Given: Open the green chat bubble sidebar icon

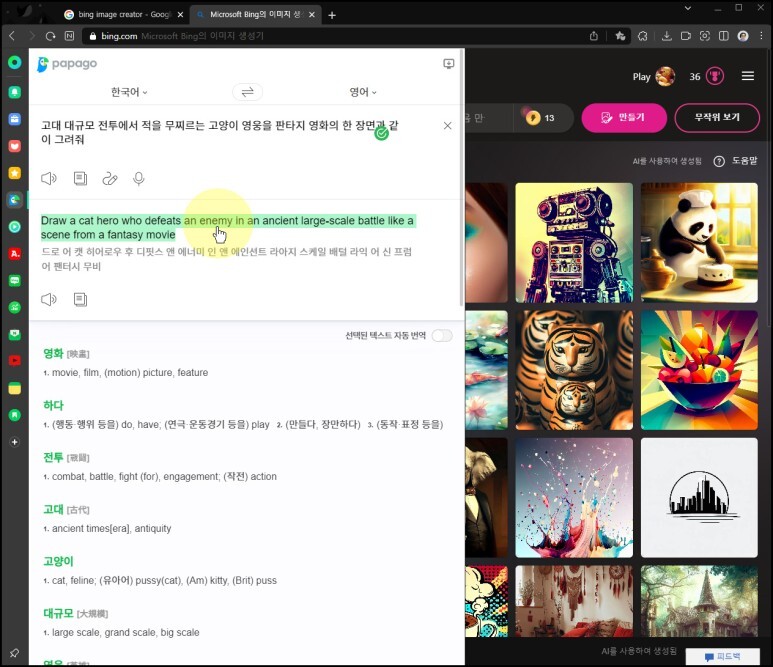Looking at the screenshot, I should (15, 281).
